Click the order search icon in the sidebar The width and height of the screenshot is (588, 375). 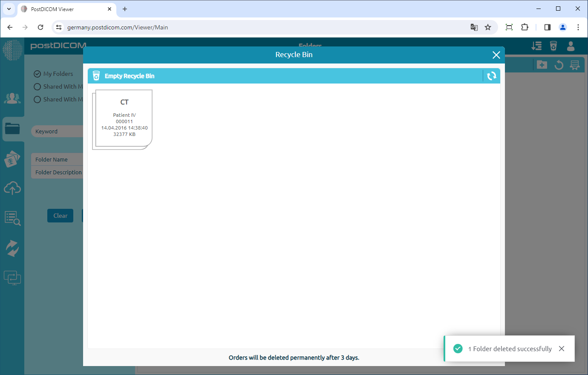click(x=13, y=218)
